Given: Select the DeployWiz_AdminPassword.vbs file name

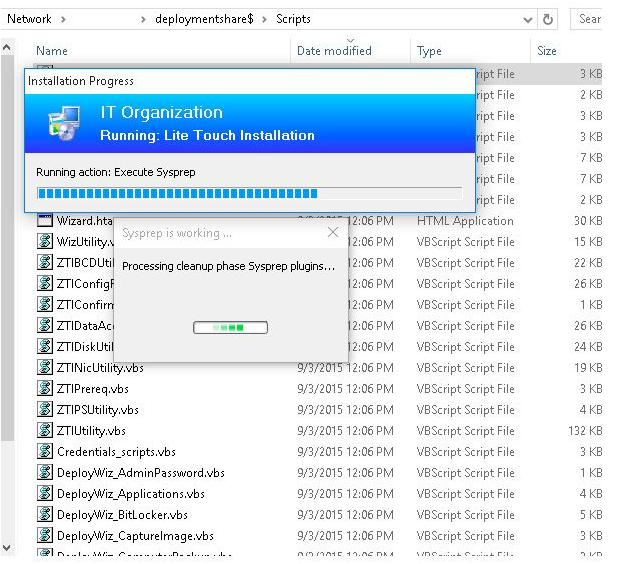Looking at the screenshot, I should click(141, 473).
